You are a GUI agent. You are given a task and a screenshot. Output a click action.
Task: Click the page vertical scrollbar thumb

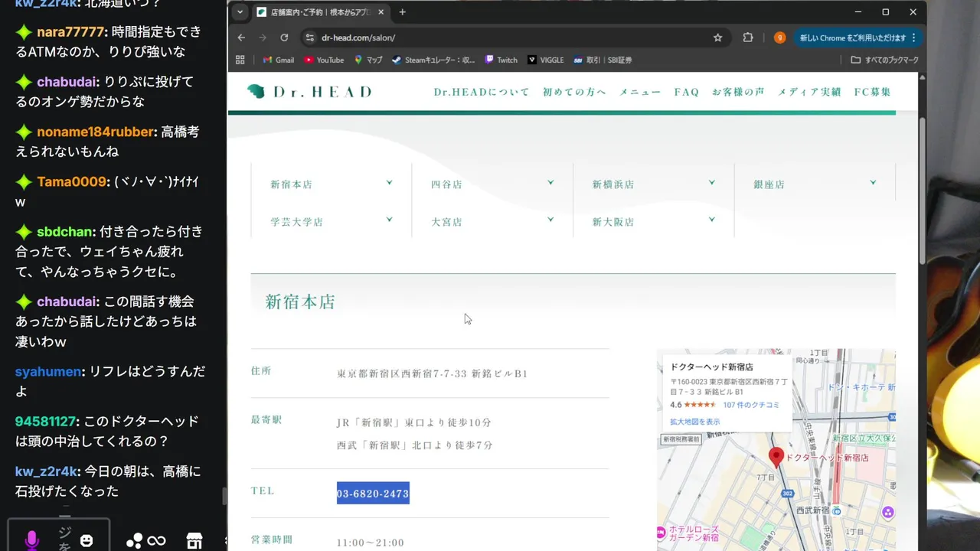point(922,191)
